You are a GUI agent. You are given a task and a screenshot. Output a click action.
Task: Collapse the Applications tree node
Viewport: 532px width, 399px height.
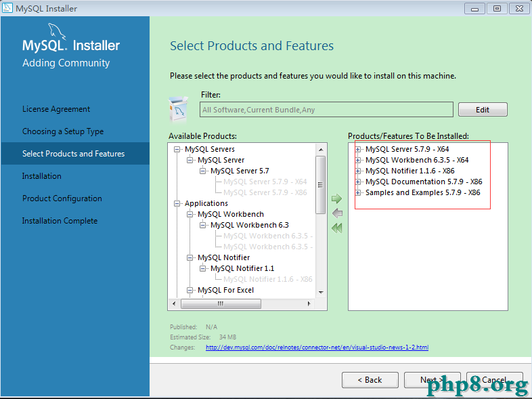click(x=177, y=204)
